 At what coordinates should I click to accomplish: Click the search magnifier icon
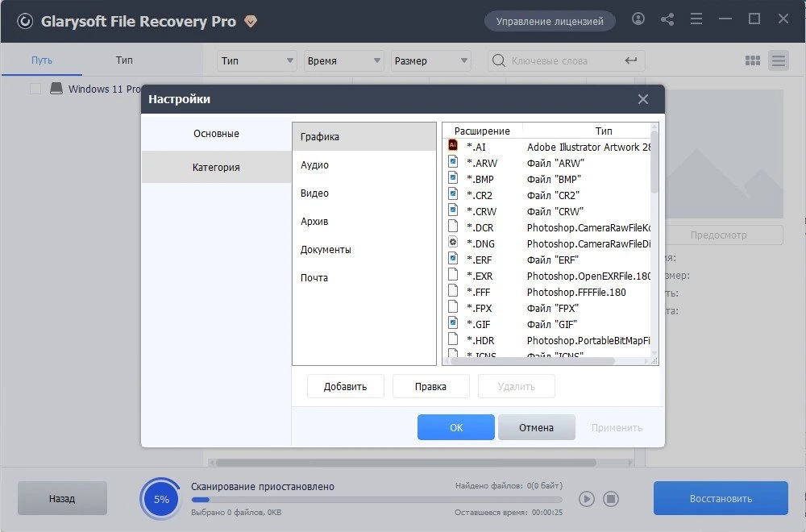coord(498,60)
